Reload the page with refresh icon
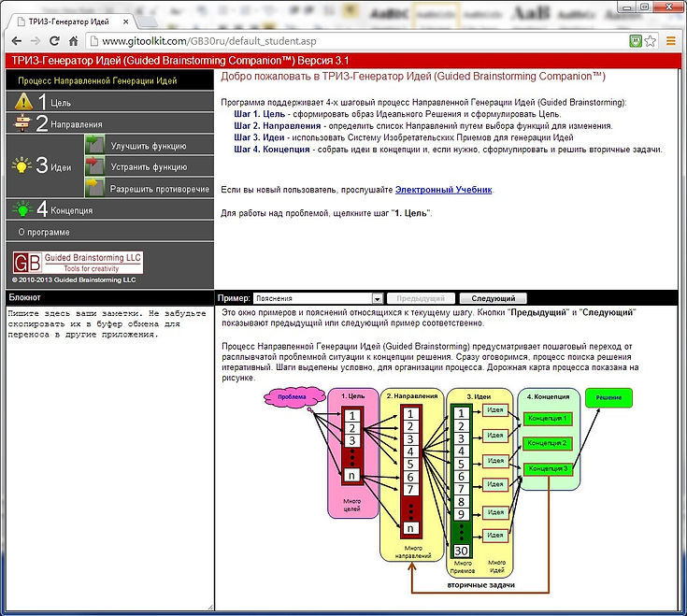Image resolution: width=687 pixels, height=616 pixels. pos(54,41)
